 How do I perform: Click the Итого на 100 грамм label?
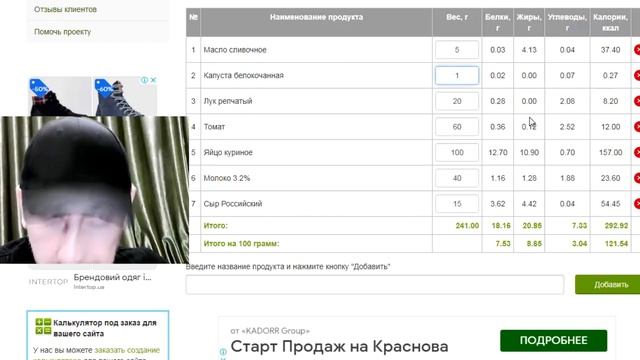241,244
